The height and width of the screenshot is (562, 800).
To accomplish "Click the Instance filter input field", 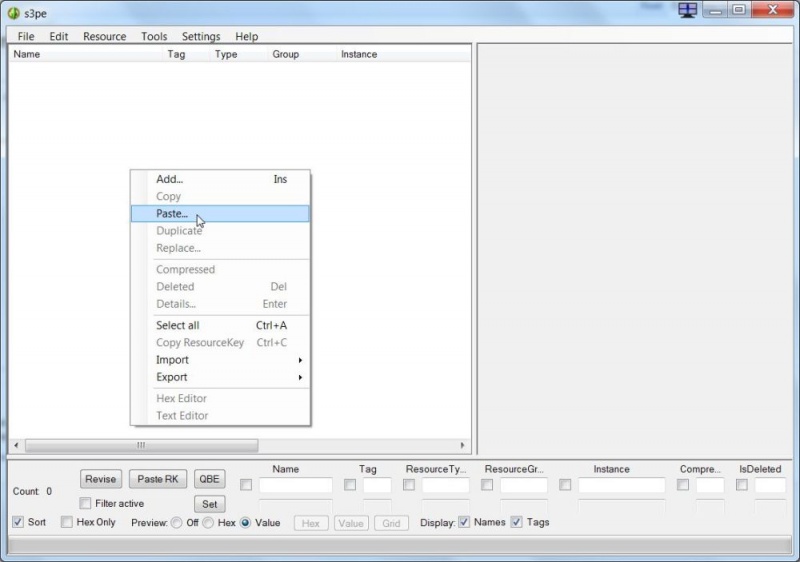I will tap(622, 485).
